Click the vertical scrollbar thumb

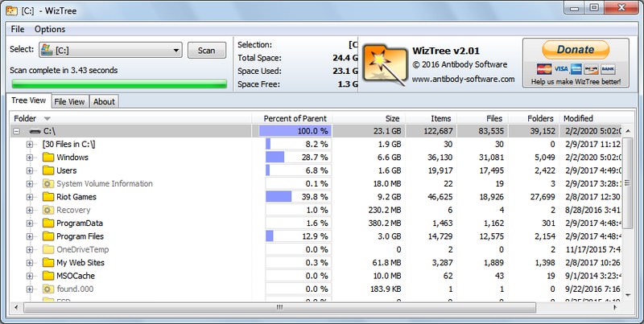[628, 183]
